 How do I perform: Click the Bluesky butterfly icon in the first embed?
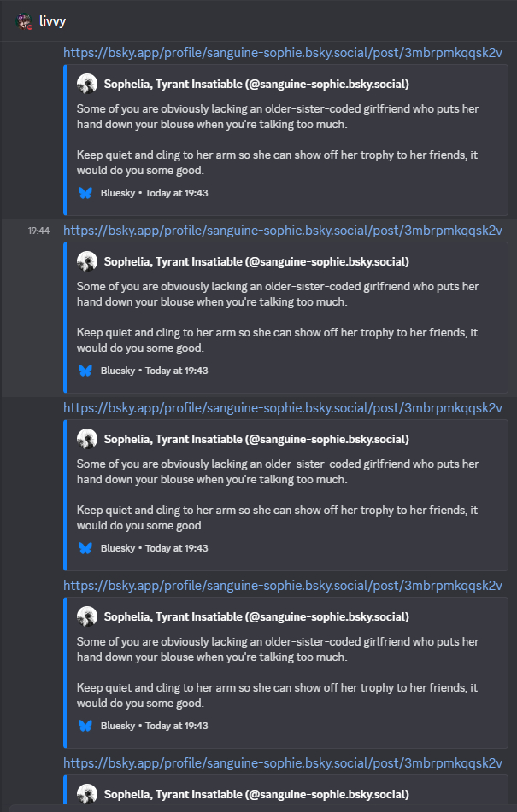pos(85,193)
